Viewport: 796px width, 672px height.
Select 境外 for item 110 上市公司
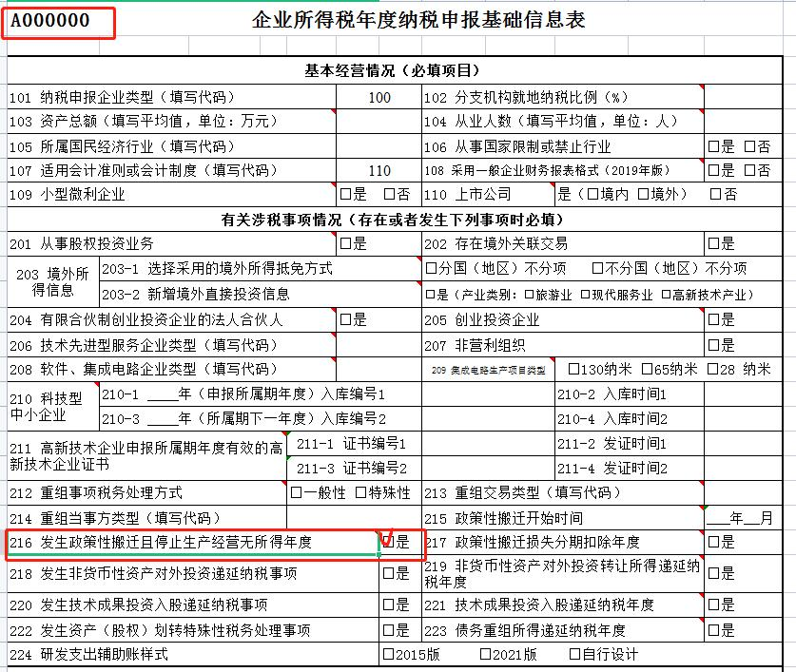point(644,195)
